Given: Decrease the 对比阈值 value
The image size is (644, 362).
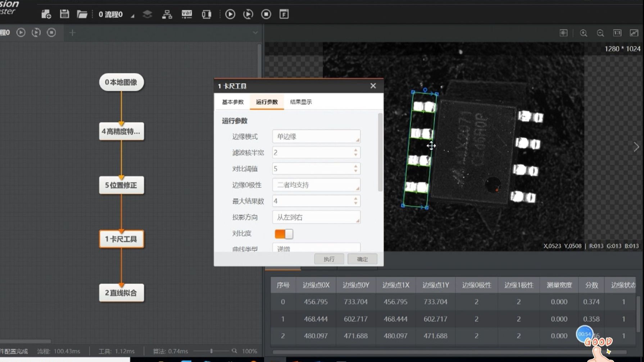Looking at the screenshot, I should (356, 171).
